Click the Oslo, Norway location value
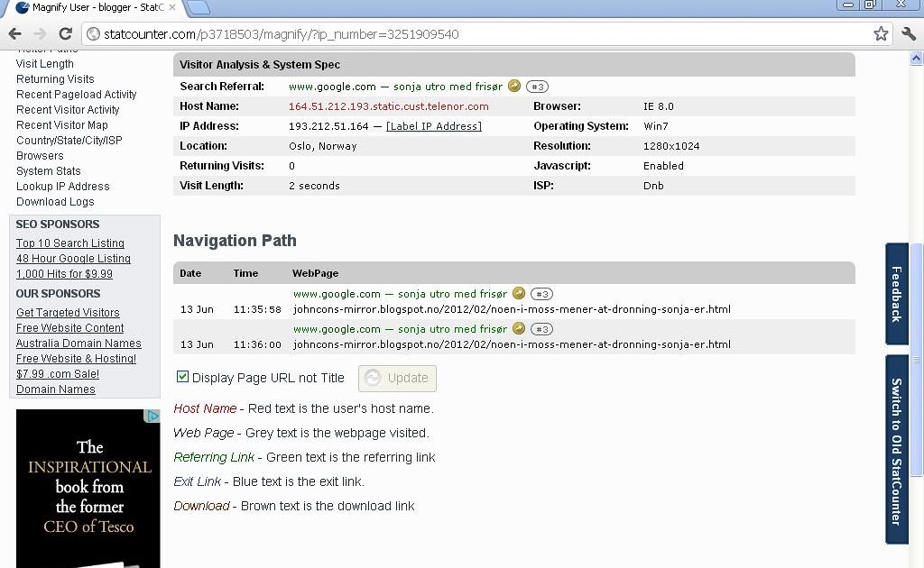Image resolution: width=924 pixels, height=568 pixels. pos(322,146)
